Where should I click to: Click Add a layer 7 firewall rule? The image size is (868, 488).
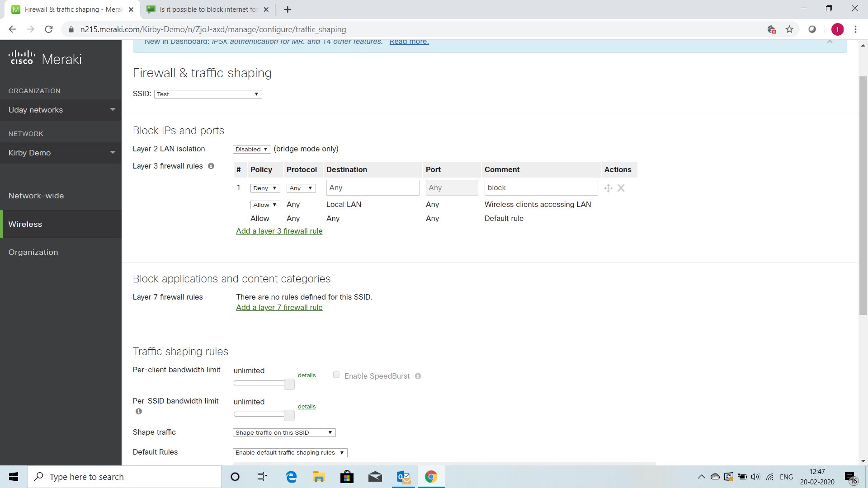(x=279, y=307)
